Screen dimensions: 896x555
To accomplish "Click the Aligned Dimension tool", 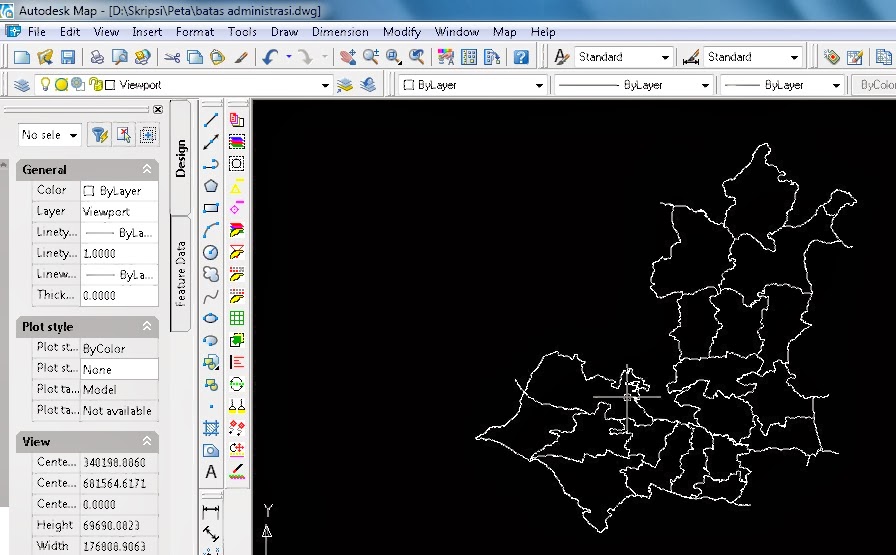I will 211,533.
